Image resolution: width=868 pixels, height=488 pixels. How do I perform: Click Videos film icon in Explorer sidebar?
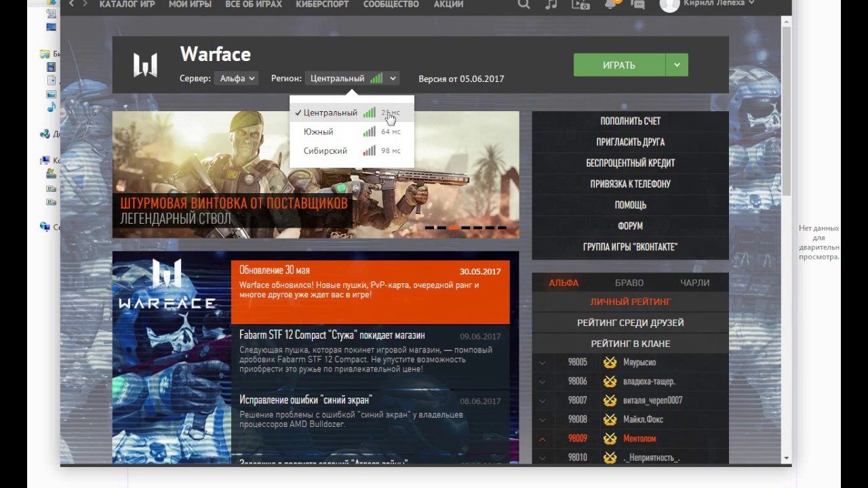click(x=51, y=67)
